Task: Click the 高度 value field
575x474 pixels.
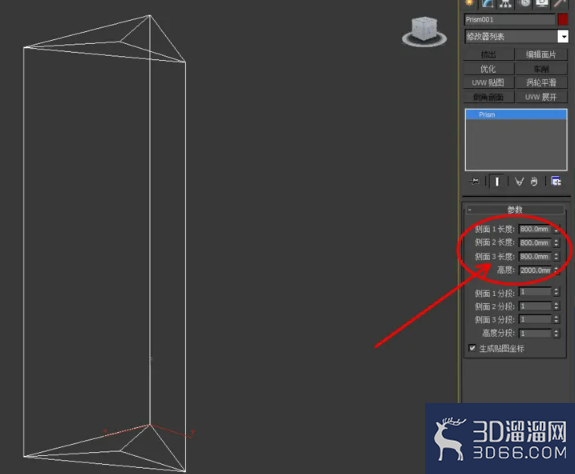Action: click(x=535, y=270)
